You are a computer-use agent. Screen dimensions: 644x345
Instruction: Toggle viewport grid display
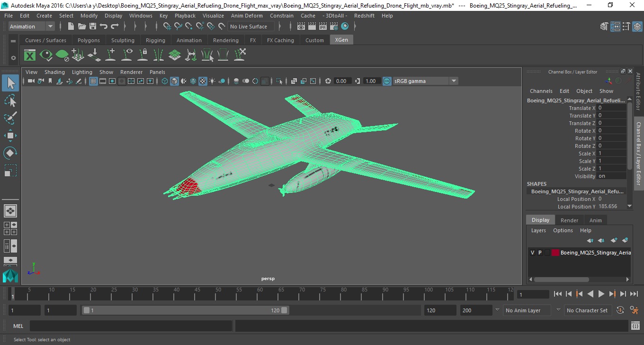(x=93, y=81)
